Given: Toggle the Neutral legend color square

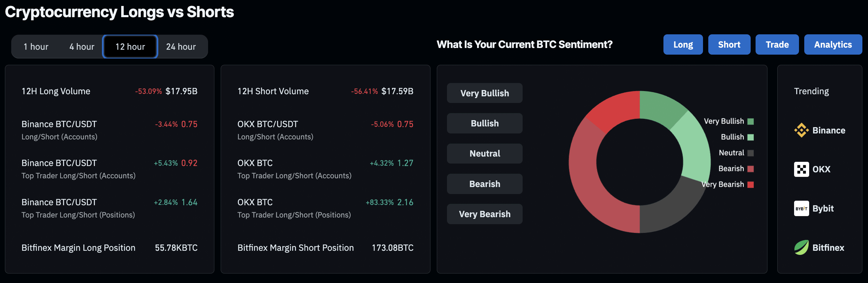Looking at the screenshot, I should (750, 153).
